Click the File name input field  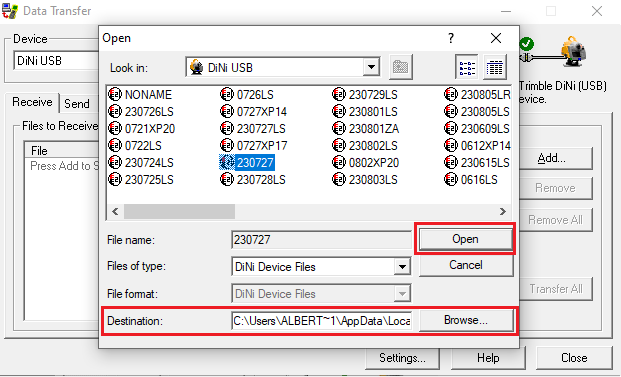(x=321, y=240)
